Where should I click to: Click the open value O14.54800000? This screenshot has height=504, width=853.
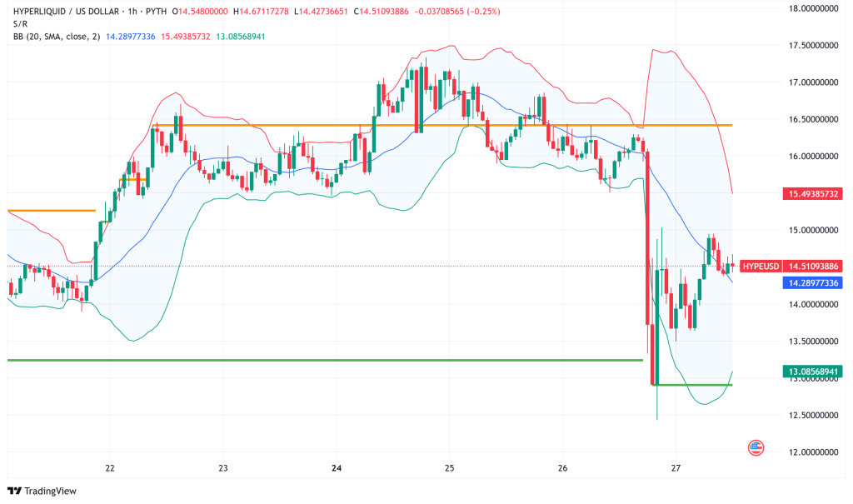[200, 12]
